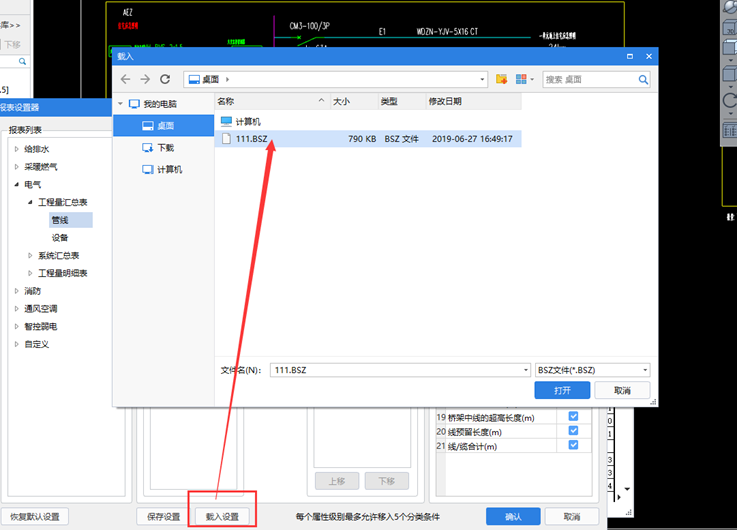Screen dimensions: 737x530
Task: Click the 打开 button
Action: click(562, 390)
